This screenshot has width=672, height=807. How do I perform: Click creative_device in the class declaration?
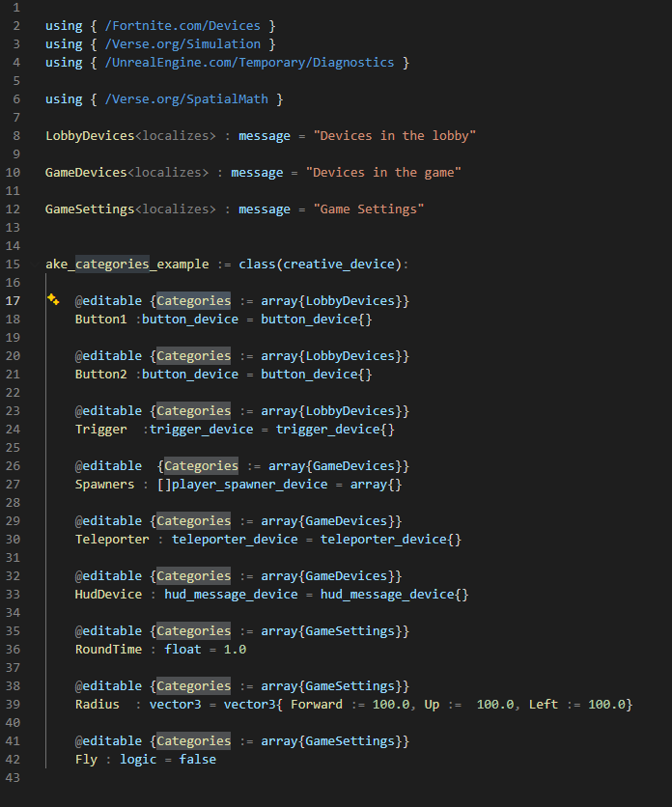[x=339, y=264]
